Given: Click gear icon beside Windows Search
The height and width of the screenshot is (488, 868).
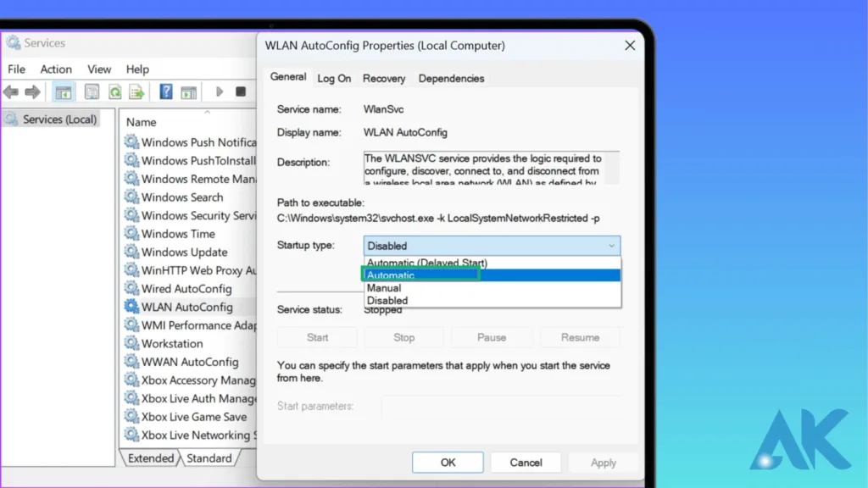Looking at the screenshot, I should (x=131, y=197).
